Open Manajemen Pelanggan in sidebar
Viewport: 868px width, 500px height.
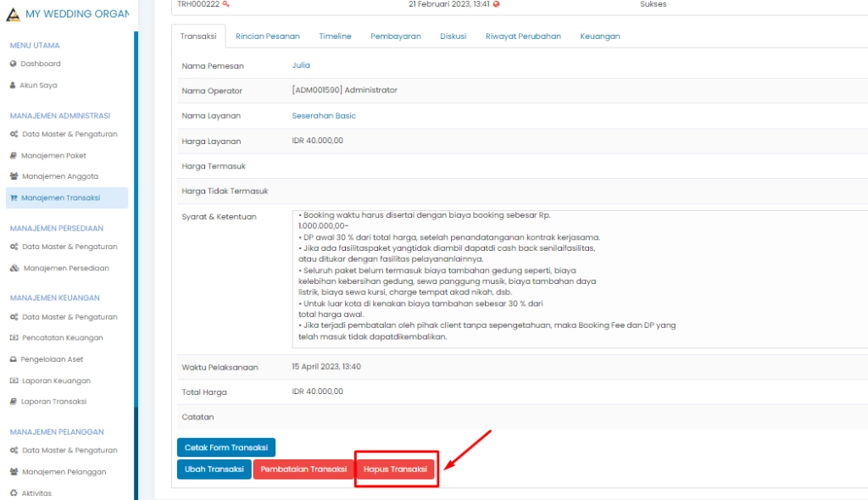62,471
